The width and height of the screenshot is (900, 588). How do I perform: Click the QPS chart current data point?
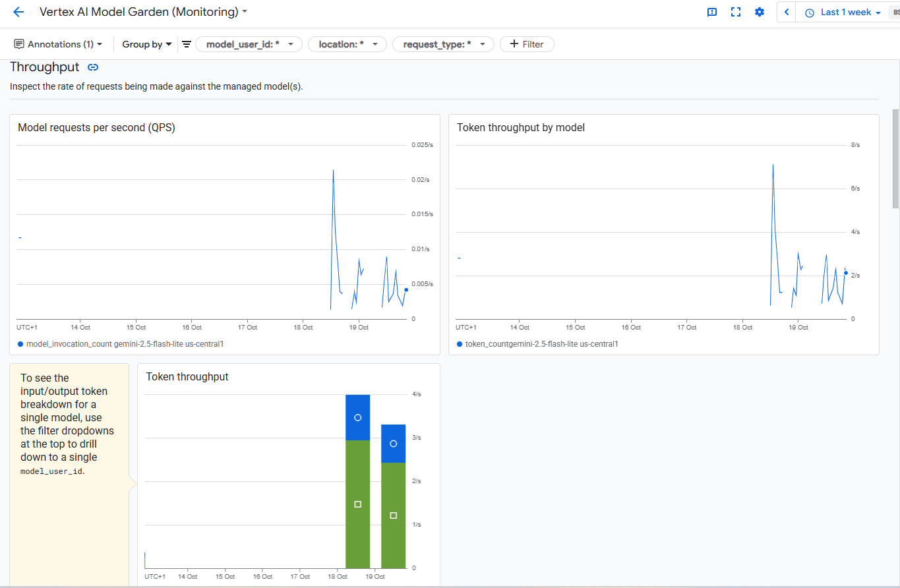pos(406,289)
